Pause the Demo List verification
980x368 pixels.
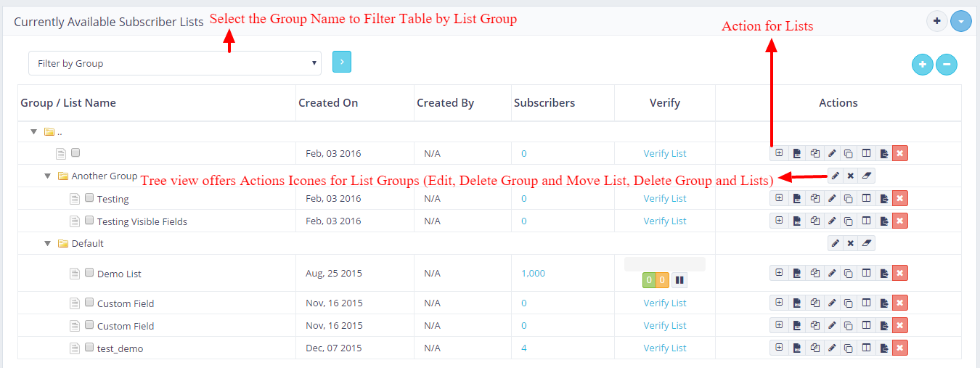[679, 280]
